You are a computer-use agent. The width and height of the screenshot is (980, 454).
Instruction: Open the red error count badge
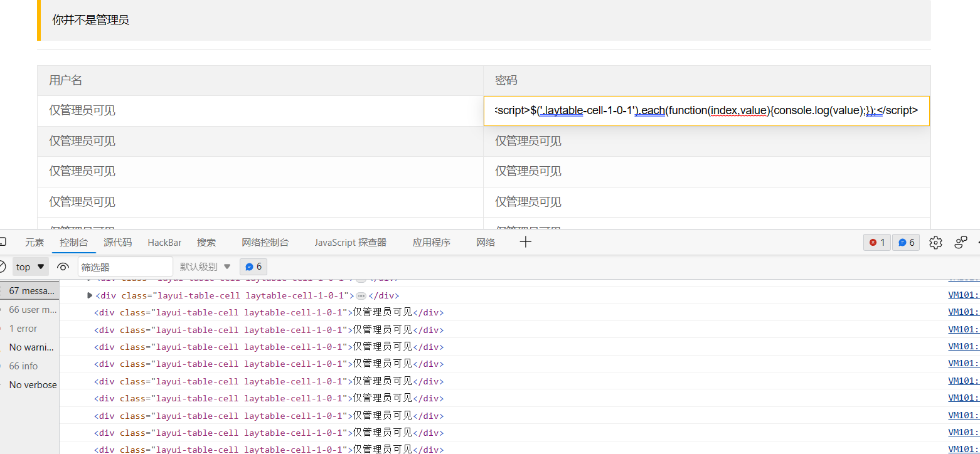876,243
